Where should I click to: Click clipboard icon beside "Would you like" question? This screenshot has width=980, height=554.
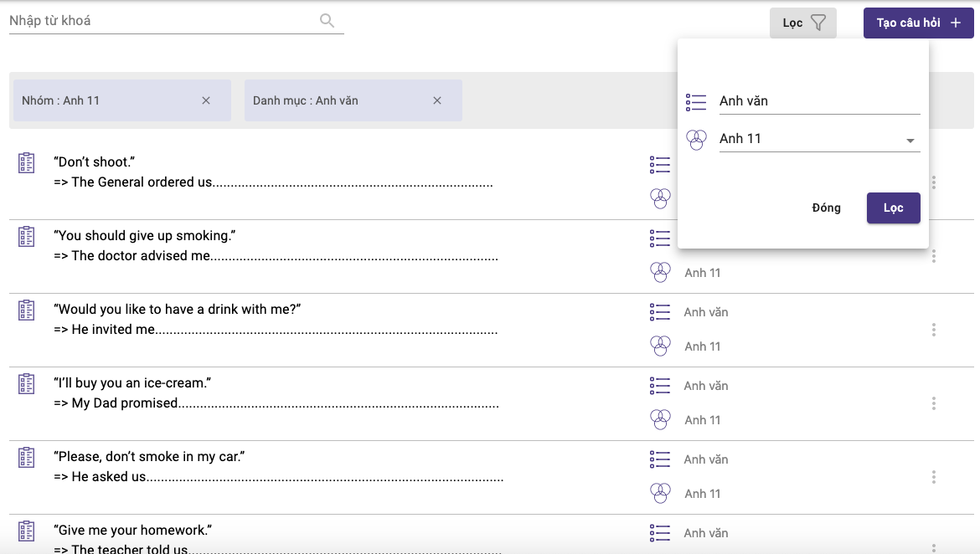27,310
